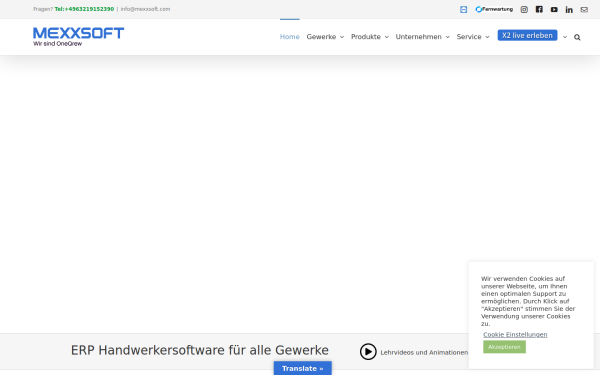Open the Unternehmen menu

coord(419,37)
